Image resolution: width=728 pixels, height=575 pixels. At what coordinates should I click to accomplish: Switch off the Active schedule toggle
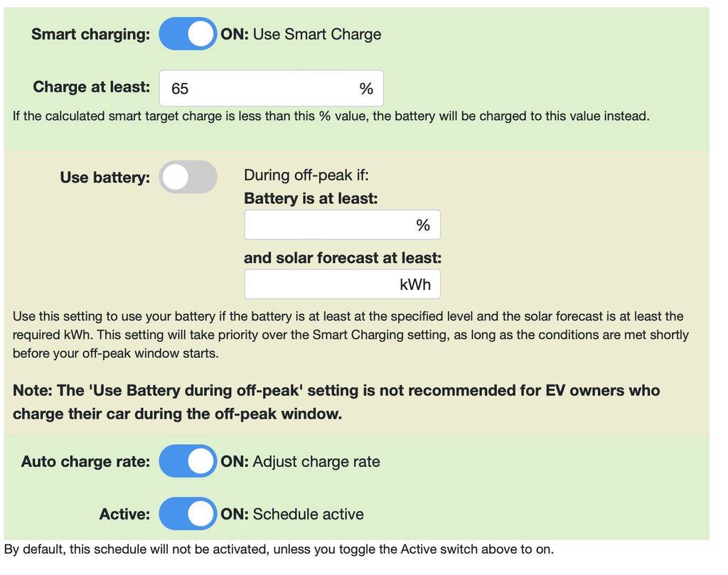tap(188, 514)
